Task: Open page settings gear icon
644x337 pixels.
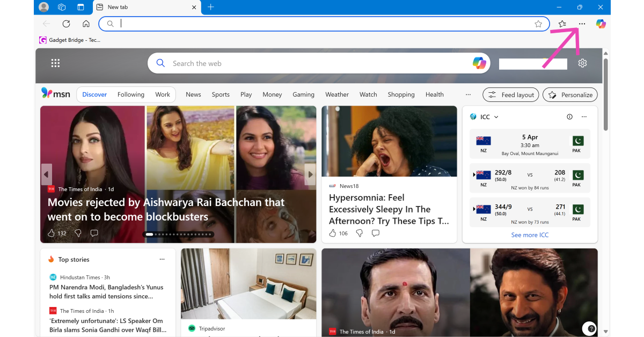Action: click(582, 63)
